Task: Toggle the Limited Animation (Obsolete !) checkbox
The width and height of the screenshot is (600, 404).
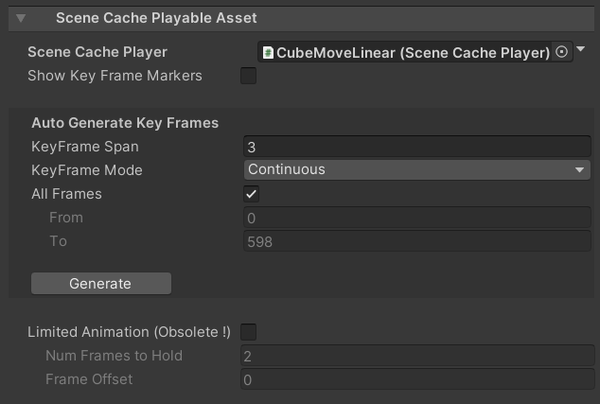Action: coord(248,331)
